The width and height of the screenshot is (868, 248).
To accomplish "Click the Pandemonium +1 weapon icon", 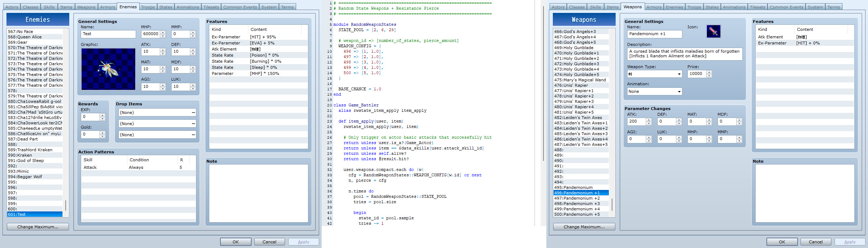I will click(x=713, y=32).
